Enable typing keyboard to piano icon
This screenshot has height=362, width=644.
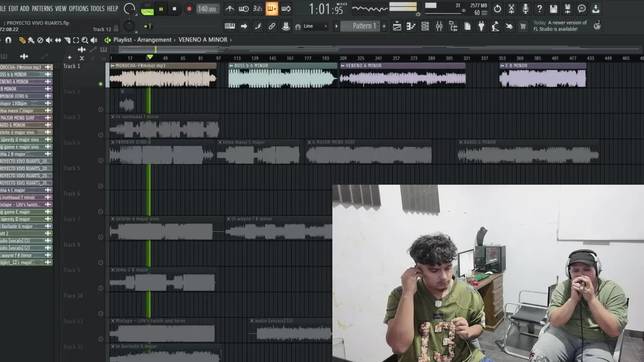pyautogui.click(x=229, y=26)
